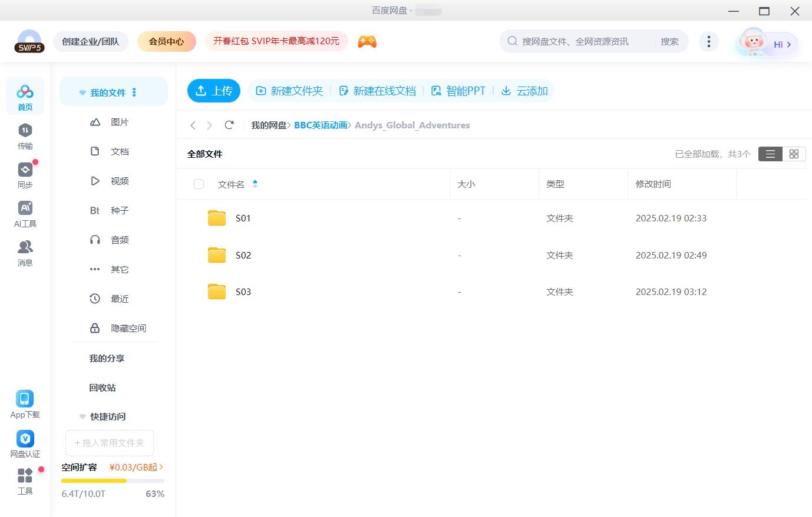
Task: Open the 会员中心 membership center
Action: 167,41
